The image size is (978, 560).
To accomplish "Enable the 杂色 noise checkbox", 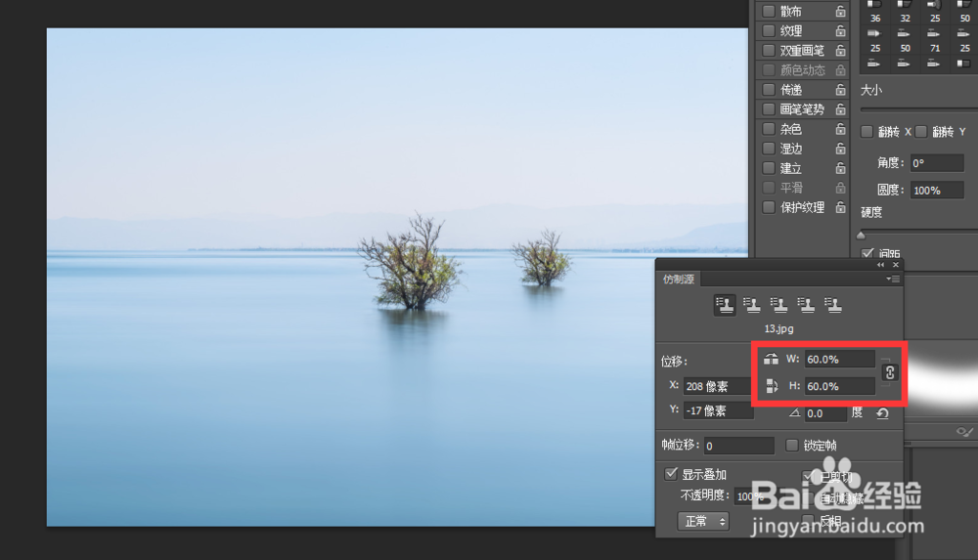I will [x=769, y=129].
